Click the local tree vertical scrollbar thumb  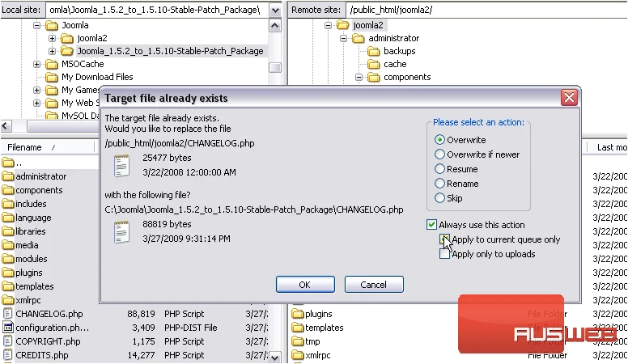[275, 67]
